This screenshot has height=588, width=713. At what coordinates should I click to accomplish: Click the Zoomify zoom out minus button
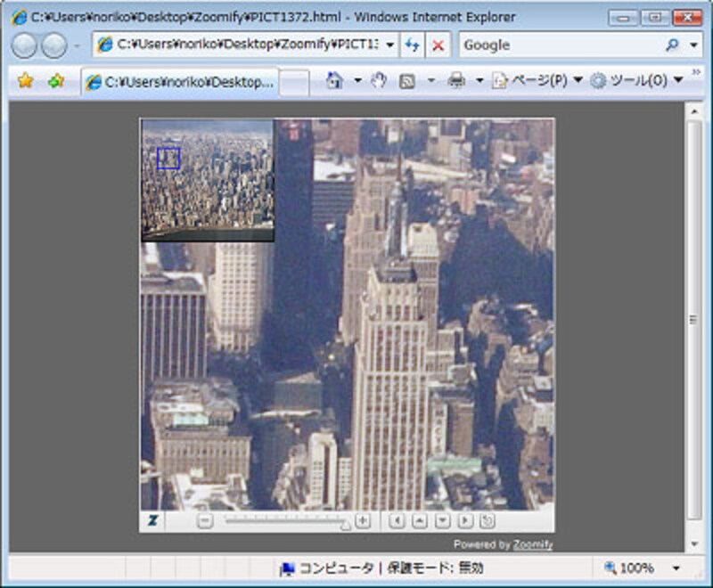pos(205,521)
